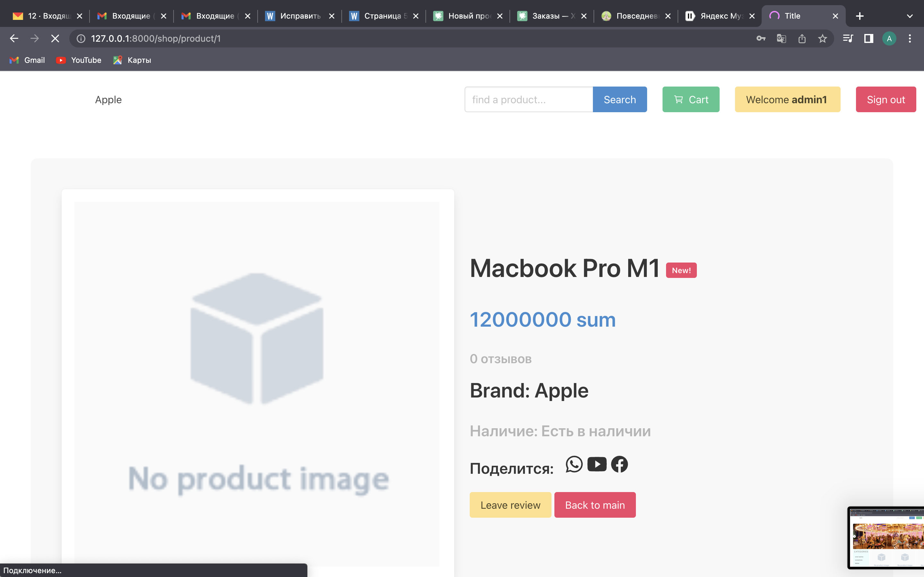
Task: Open the Chrome three-dot menu
Action: (x=910, y=38)
